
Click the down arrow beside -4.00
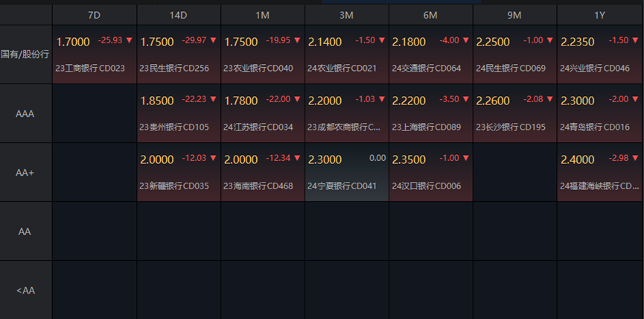click(x=465, y=40)
